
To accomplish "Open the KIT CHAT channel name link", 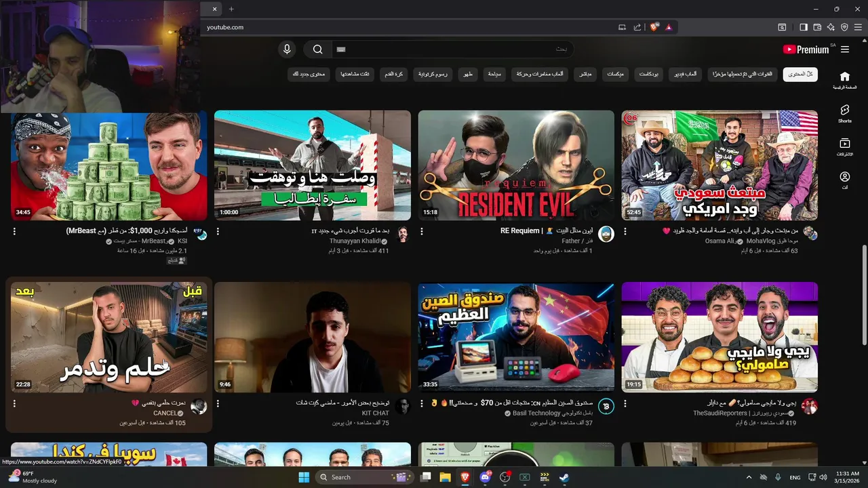I will 376,413.
